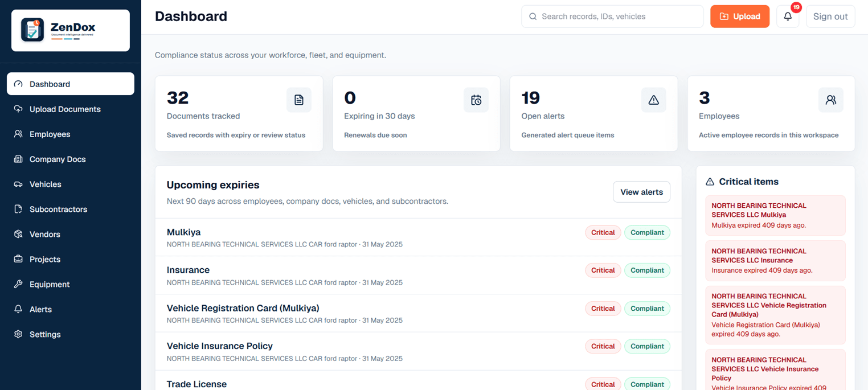Click the '32' Documents tracked value
Viewport: 868px width, 390px height.
point(178,98)
